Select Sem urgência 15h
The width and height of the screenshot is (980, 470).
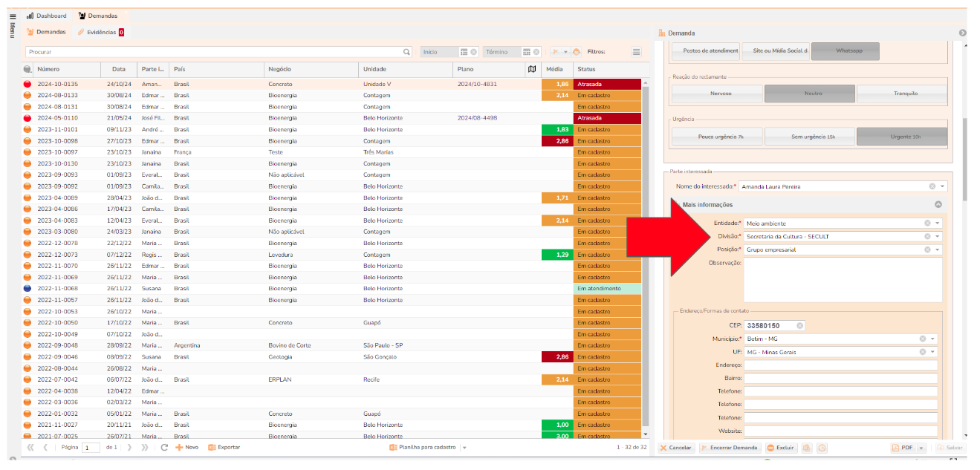[810, 137]
